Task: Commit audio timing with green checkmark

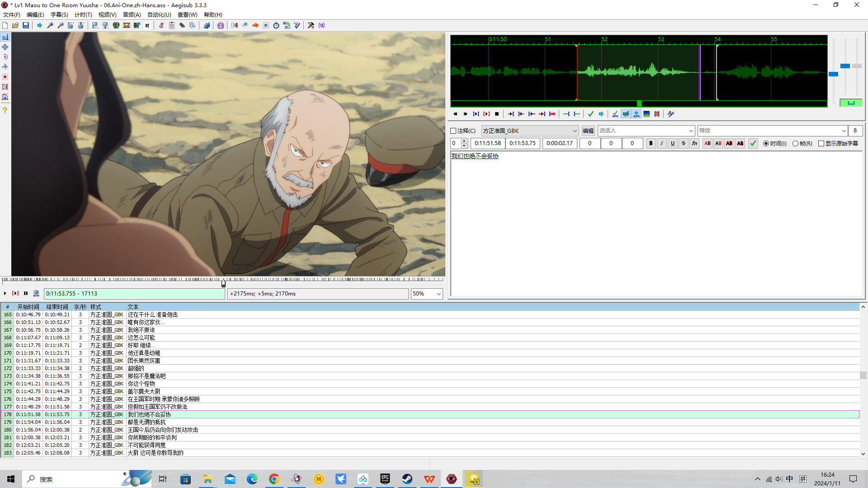Action: (591, 114)
